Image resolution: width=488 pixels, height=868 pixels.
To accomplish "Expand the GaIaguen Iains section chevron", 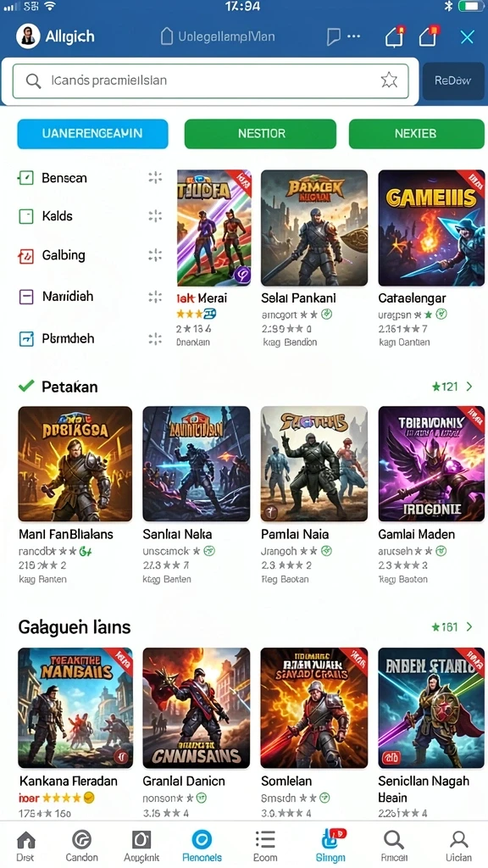I will pos(469,626).
